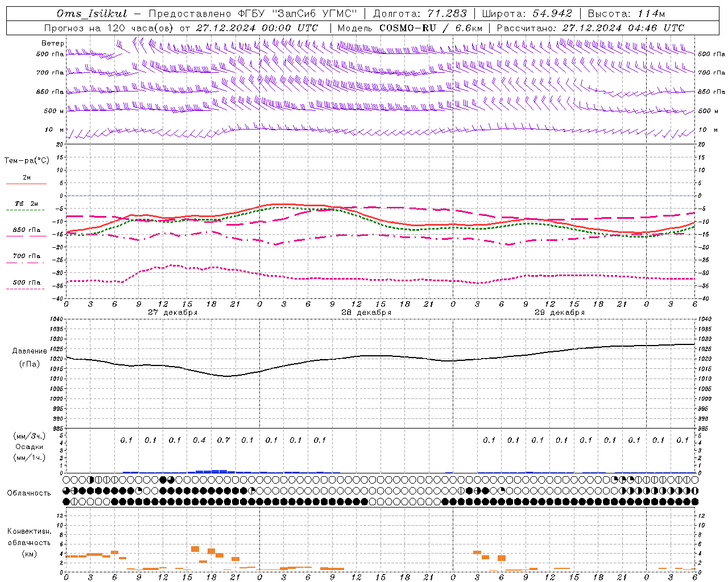728x582 pixels.
Task: Click the "Облачность" cloud cover label
Action: point(29,493)
